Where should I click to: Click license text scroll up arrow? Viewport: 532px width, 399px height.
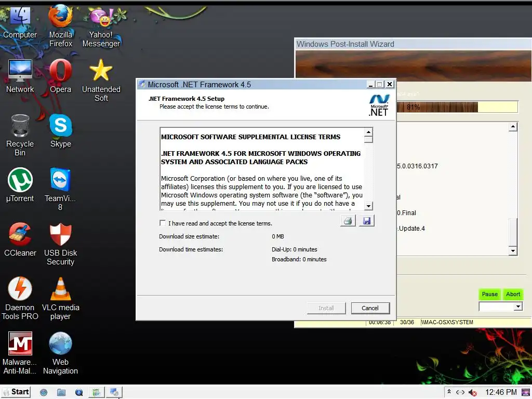tap(368, 131)
